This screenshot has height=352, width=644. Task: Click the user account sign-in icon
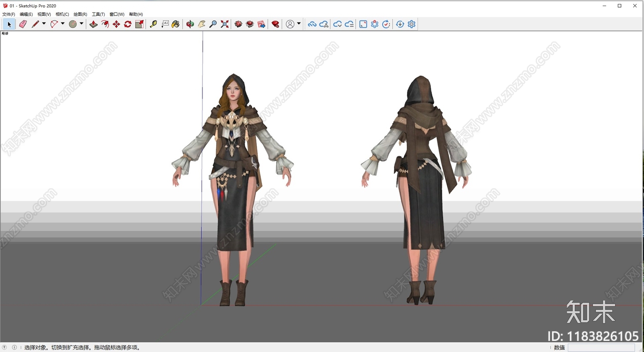point(290,24)
